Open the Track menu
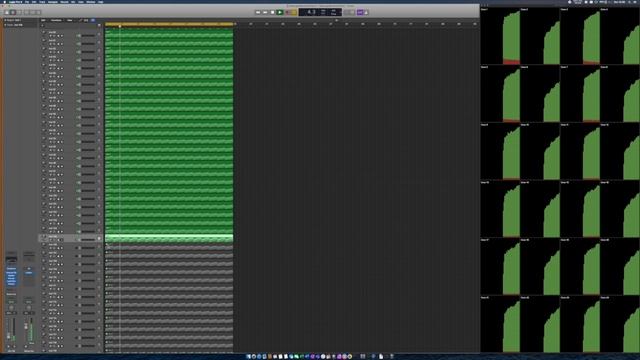The height and width of the screenshot is (360, 640). click(42, 2)
